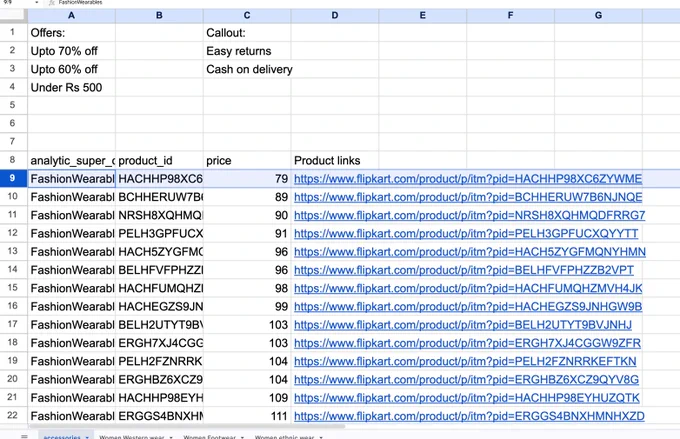Open the ERGHBZ6XCZ9QYV8G product link
The width and height of the screenshot is (680, 439).
(466, 379)
